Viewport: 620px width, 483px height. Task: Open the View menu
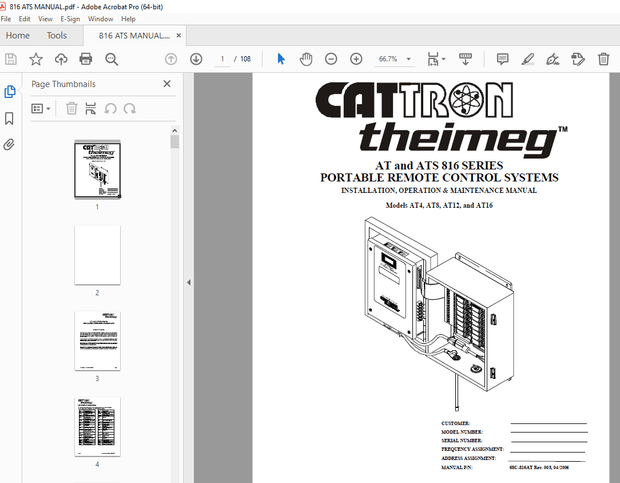[45, 19]
